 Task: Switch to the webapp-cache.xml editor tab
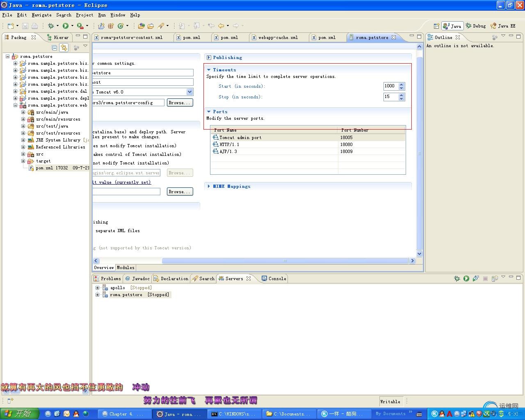click(x=278, y=37)
